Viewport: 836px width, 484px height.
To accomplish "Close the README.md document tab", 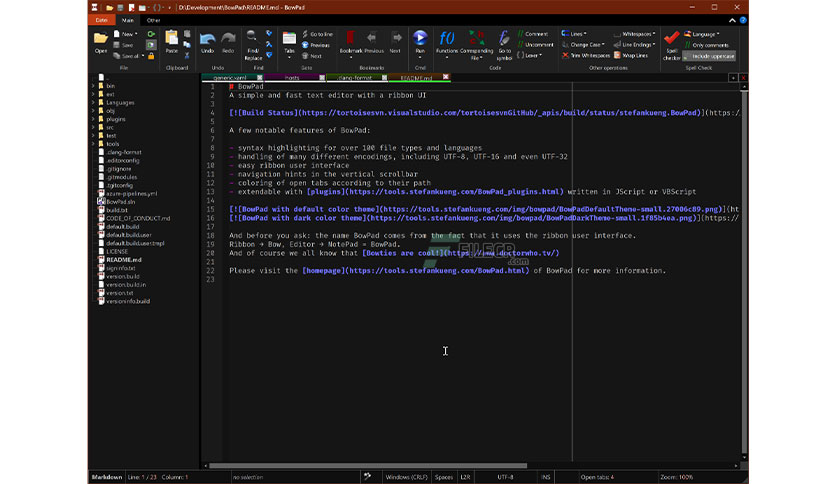I will click(446, 77).
